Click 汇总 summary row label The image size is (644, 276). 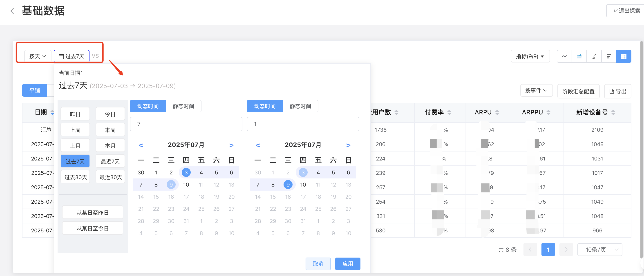click(x=46, y=130)
